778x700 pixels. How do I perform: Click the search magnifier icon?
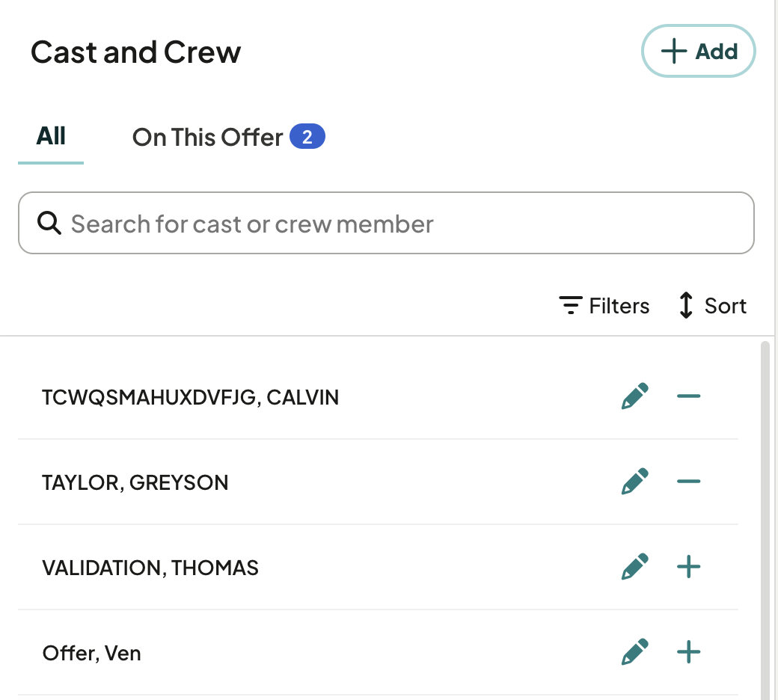pos(49,224)
